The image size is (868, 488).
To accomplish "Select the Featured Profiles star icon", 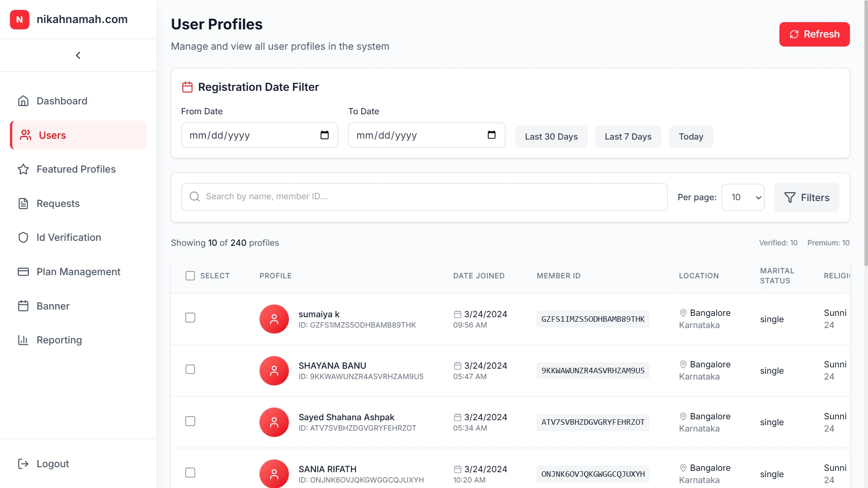I will (x=23, y=169).
